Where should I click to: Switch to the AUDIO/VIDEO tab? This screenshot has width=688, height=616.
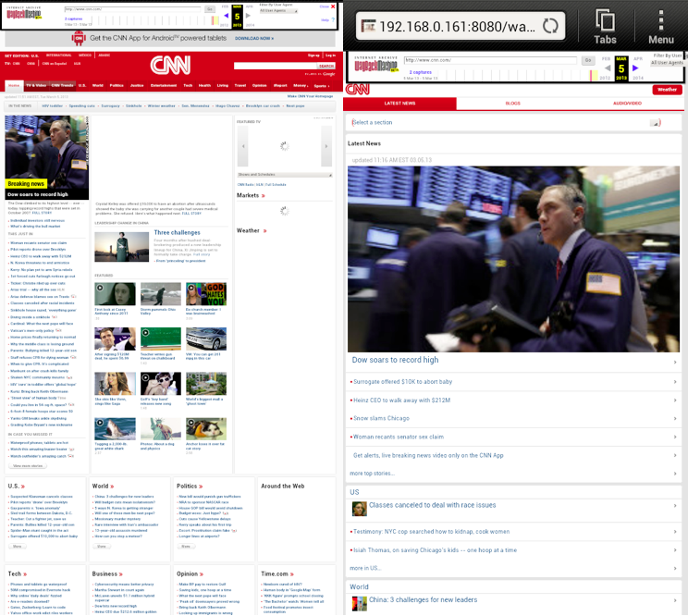(x=627, y=103)
